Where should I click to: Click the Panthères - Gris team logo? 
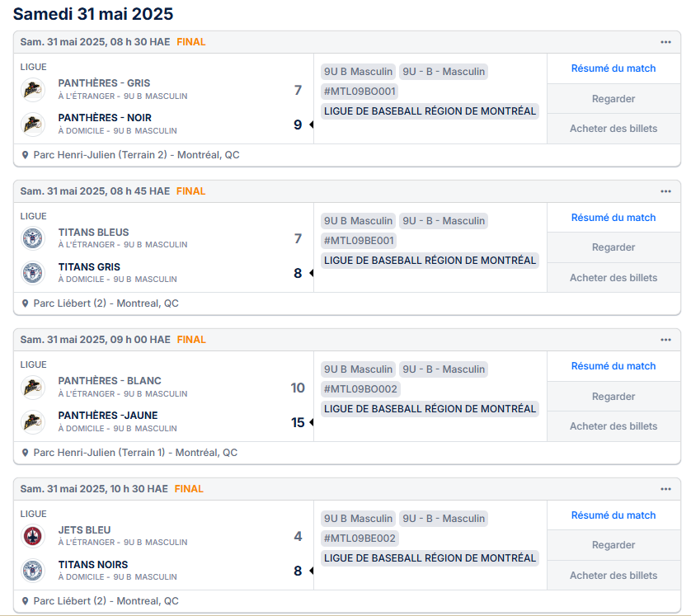(x=33, y=89)
